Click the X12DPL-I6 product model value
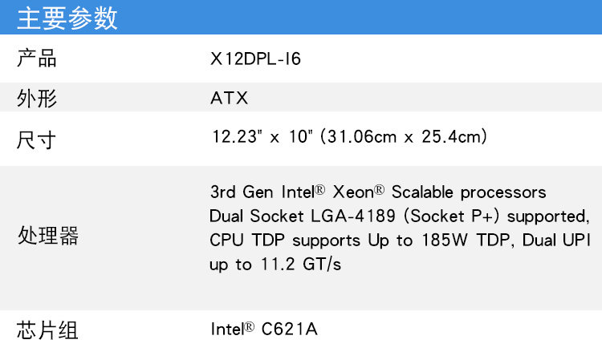Viewport: 602px width, 364px height. point(256,59)
